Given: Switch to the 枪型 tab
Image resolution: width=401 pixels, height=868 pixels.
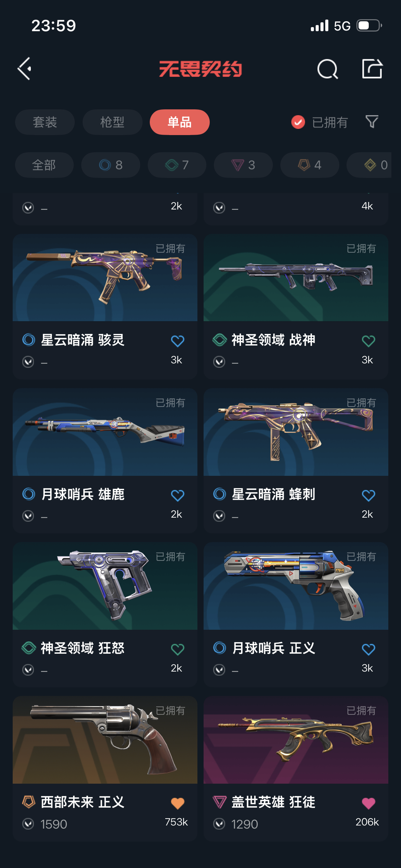Looking at the screenshot, I should pyautogui.click(x=113, y=122).
